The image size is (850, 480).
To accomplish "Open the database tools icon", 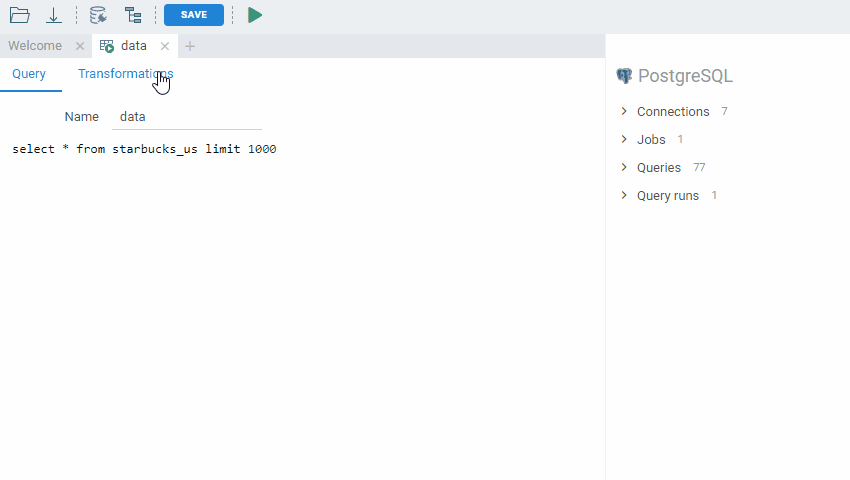I will [x=98, y=15].
